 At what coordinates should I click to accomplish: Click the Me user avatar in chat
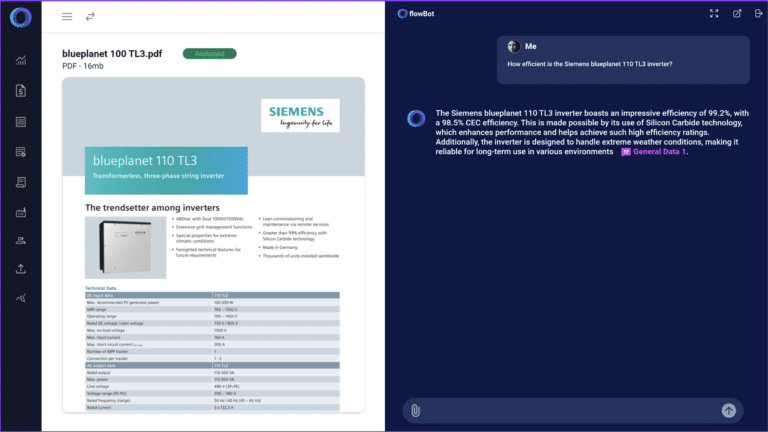click(514, 46)
